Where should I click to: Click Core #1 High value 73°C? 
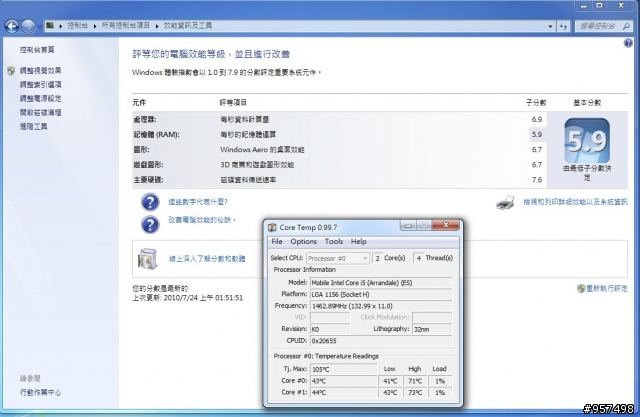415,393
